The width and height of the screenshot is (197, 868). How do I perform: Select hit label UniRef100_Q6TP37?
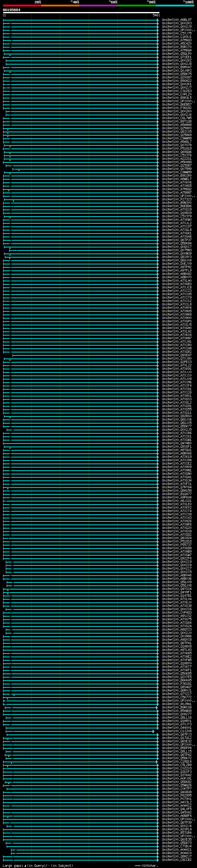[176, 240]
